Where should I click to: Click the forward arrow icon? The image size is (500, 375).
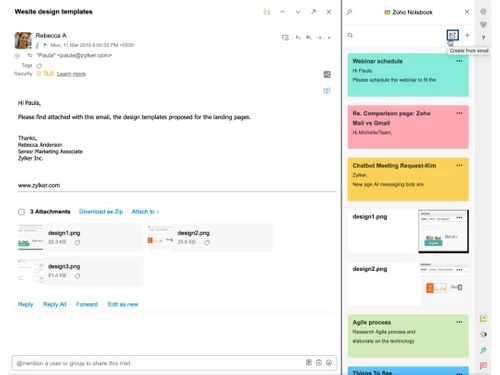(x=319, y=38)
